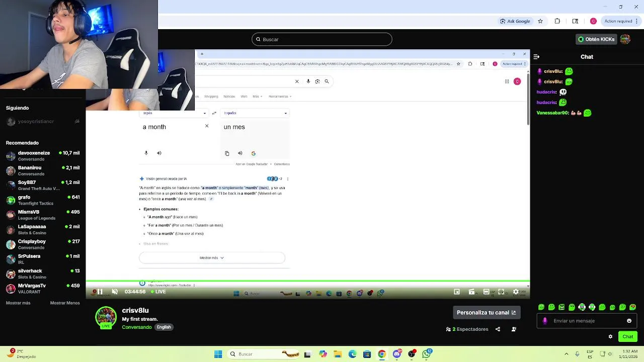Open emoji picker in chat input
This screenshot has height=362, width=644.
(x=629, y=321)
